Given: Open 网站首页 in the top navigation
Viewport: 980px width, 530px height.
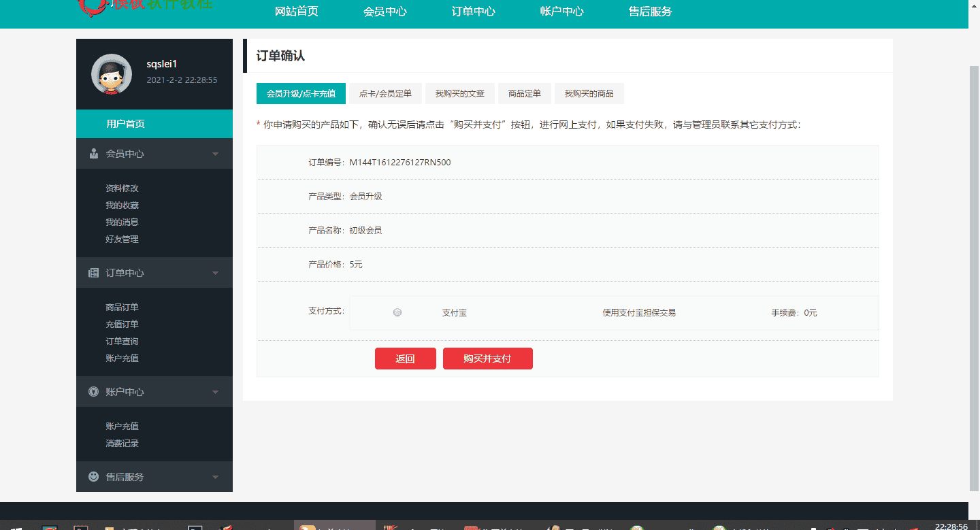Looking at the screenshot, I should (295, 11).
